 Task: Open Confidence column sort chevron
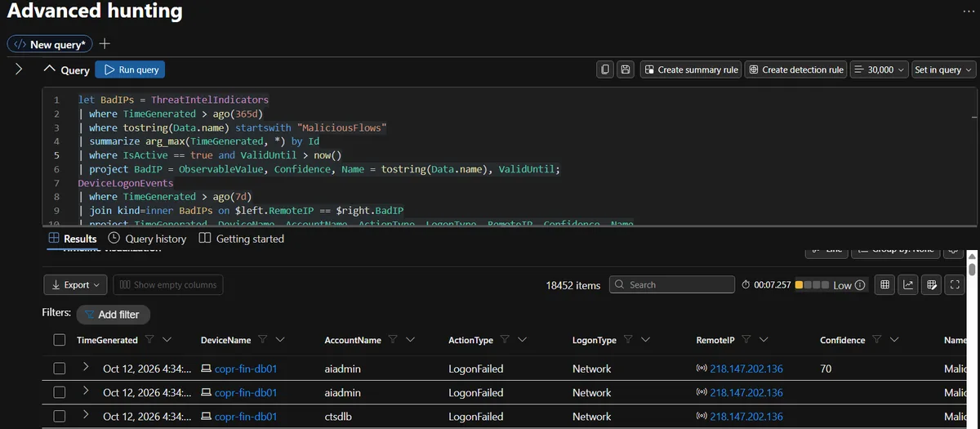(x=894, y=340)
